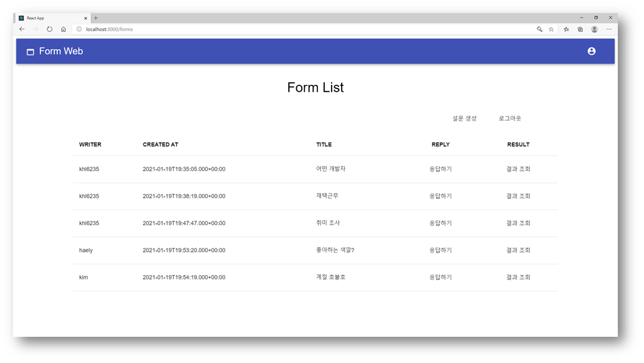
Task: Open 응답하기 for the 재택근무 survey
Action: (441, 196)
